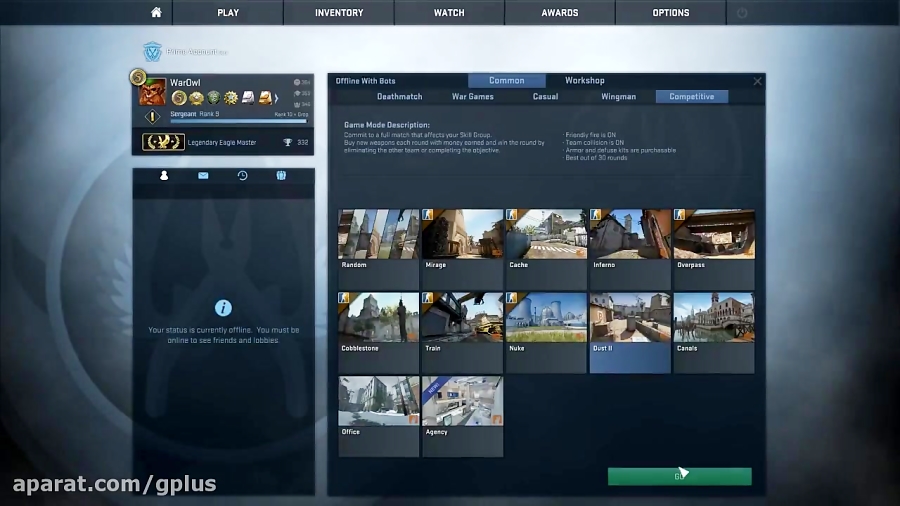Choose the Dust II map

[x=630, y=333]
